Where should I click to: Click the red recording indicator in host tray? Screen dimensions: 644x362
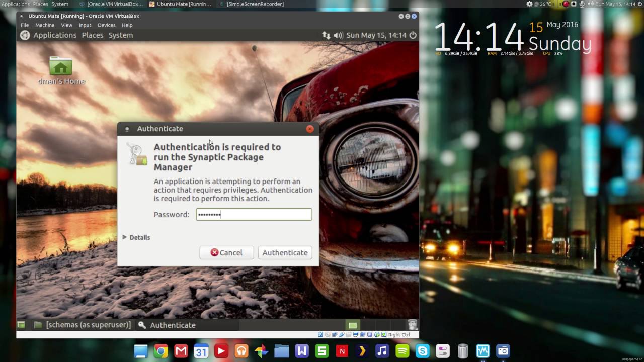[566, 4]
